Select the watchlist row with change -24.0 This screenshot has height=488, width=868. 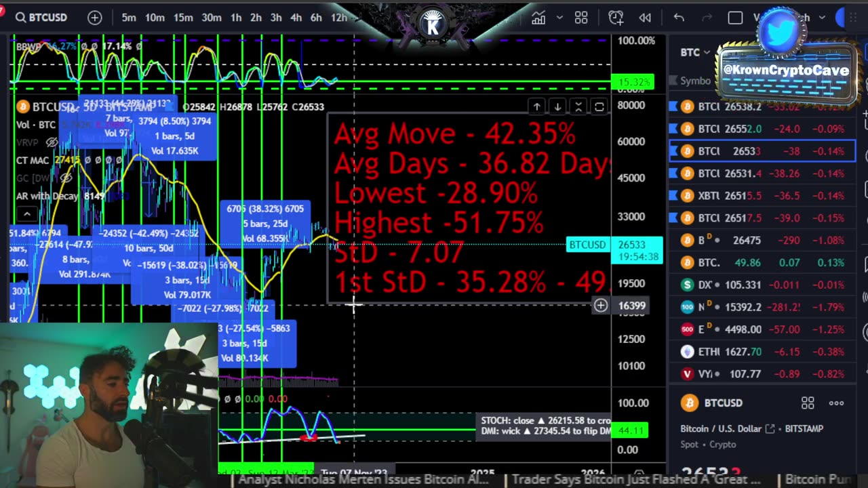[762, 129]
